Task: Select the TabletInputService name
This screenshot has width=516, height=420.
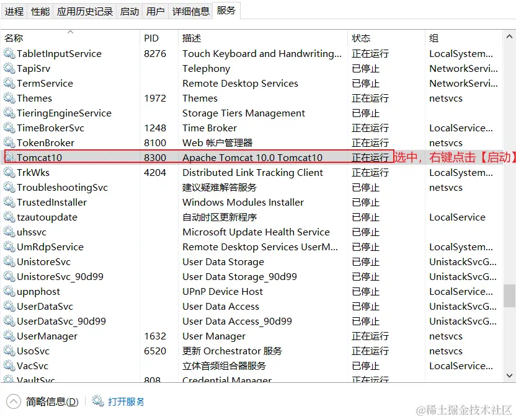Action: point(60,53)
